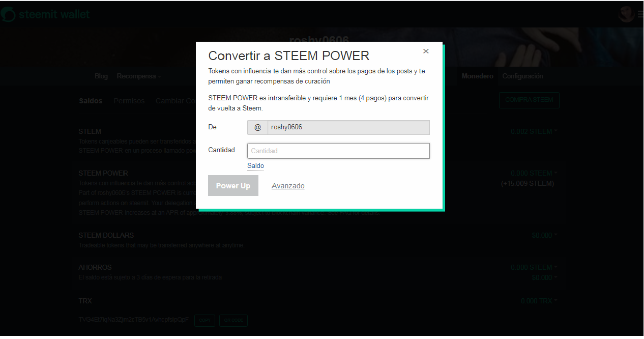Image resolution: width=644 pixels, height=339 pixels.
Task: Switch to the Monedero tab
Action: point(477,76)
